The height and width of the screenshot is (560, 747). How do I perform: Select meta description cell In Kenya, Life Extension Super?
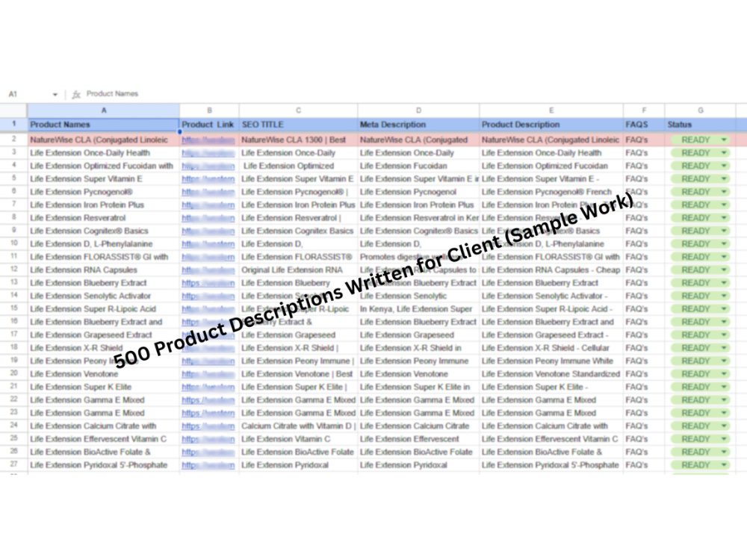[418, 309]
